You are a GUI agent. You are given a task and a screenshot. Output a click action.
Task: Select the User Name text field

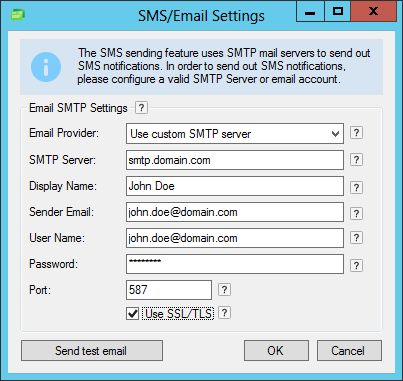[235, 238]
